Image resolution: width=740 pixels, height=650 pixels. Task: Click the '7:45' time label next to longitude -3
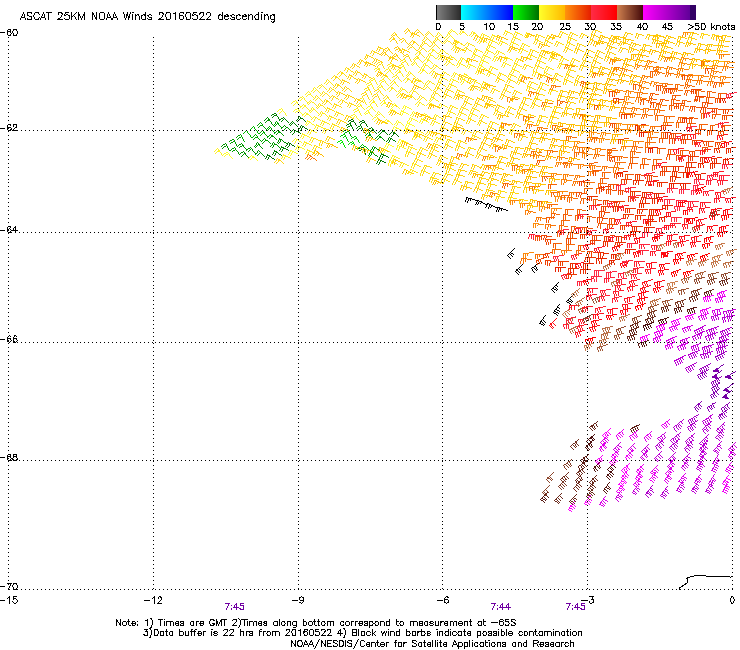(575, 607)
